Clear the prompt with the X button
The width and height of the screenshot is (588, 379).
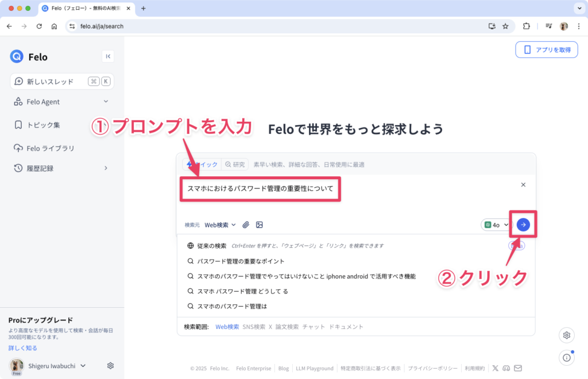[523, 185]
